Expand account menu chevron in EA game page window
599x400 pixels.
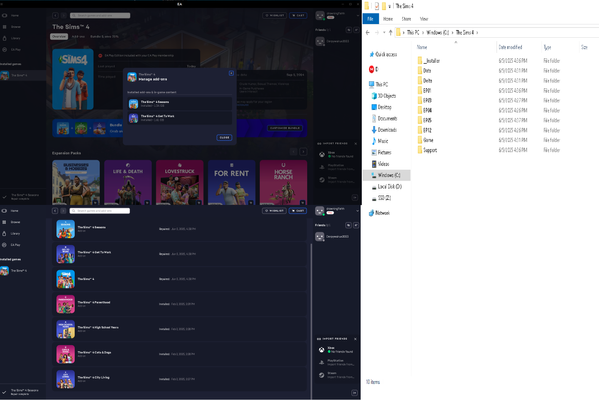tap(358, 16)
